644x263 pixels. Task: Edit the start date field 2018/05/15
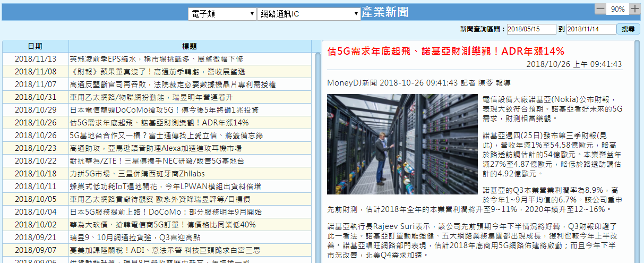(x=531, y=29)
